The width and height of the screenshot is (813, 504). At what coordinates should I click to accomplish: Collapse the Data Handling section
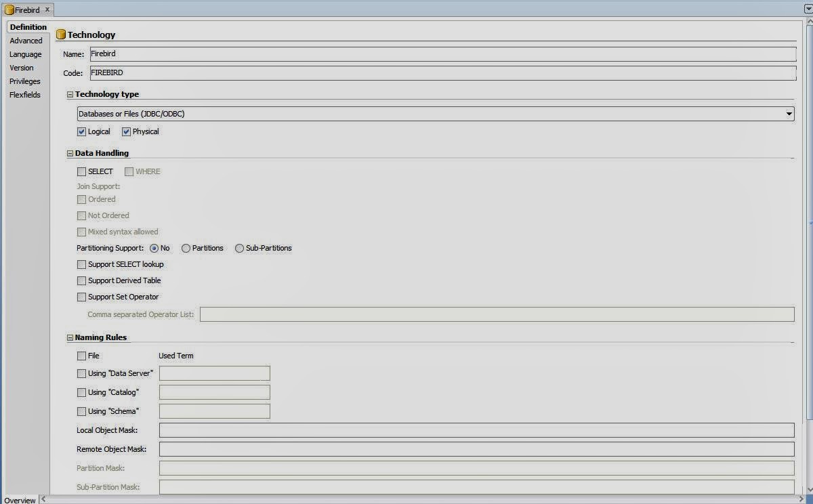tap(70, 154)
